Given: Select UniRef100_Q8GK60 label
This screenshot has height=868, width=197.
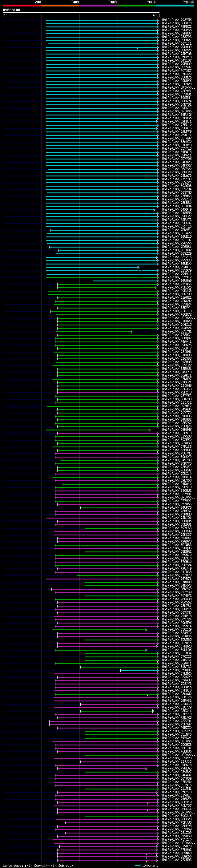Looking at the screenshot, I should (x=177, y=857).
